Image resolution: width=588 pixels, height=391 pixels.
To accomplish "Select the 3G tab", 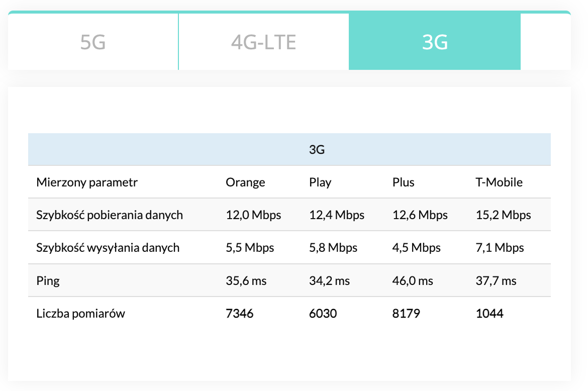I will (435, 42).
